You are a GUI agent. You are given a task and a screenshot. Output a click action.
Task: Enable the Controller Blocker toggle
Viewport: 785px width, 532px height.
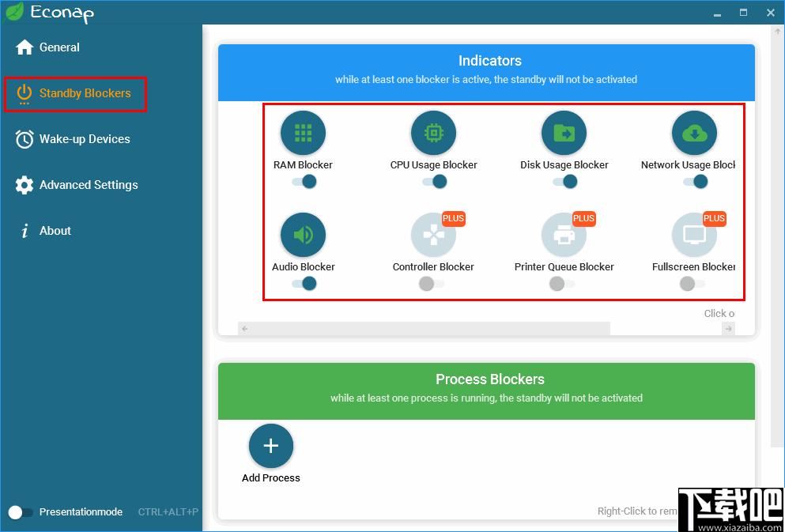(x=432, y=284)
